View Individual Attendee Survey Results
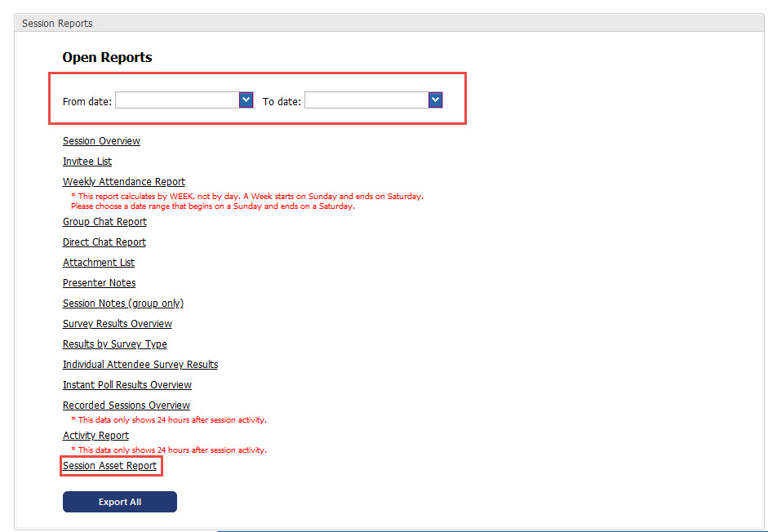Viewport: 768px width, 532px height. tap(140, 365)
